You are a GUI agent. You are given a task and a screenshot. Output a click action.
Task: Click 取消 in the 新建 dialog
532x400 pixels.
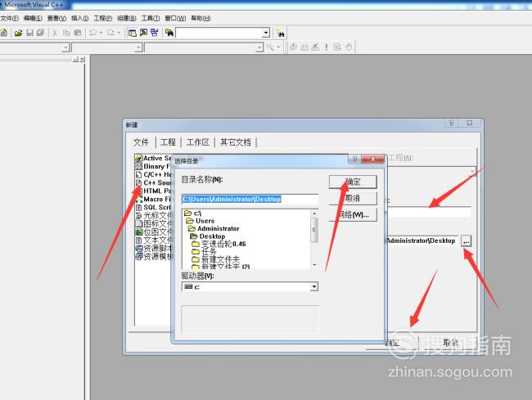click(x=450, y=343)
